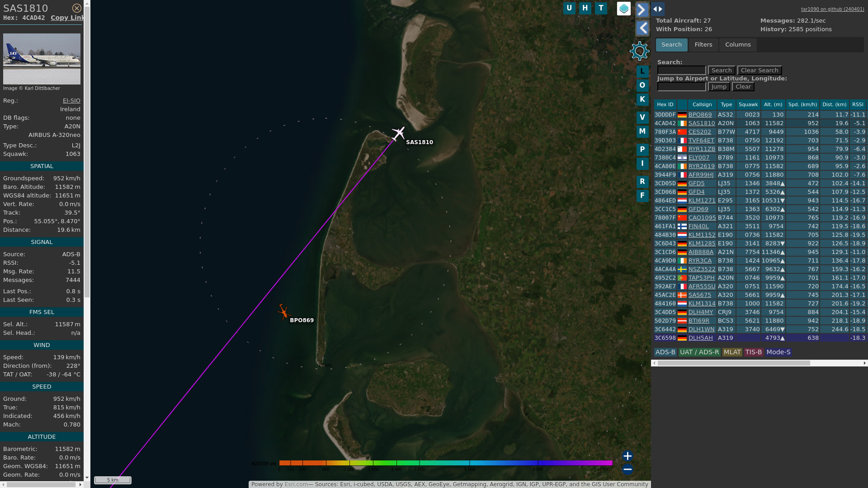The image size is (868, 488).
Task: Zoom out with the minus button
Action: click(x=627, y=469)
